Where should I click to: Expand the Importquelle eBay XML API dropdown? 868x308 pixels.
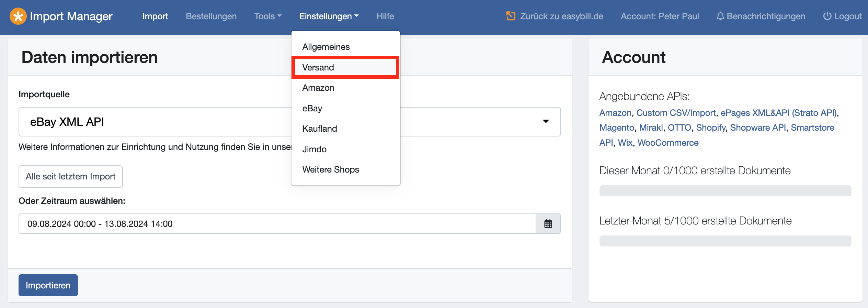(x=545, y=122)
